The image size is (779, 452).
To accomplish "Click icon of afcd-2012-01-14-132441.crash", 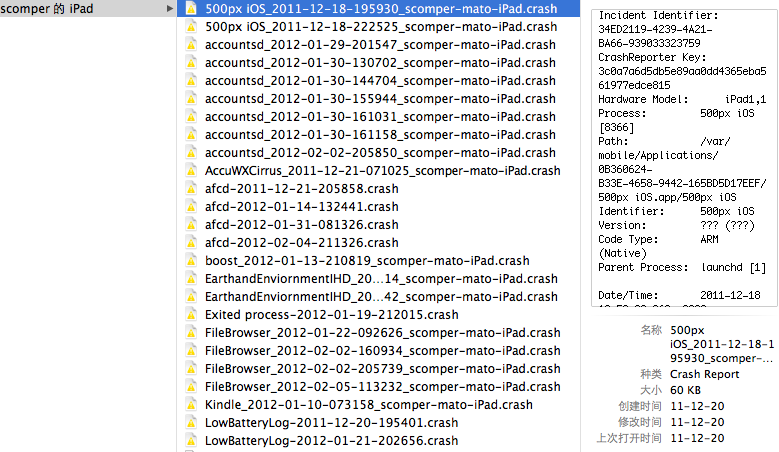I will pos(191,207).
